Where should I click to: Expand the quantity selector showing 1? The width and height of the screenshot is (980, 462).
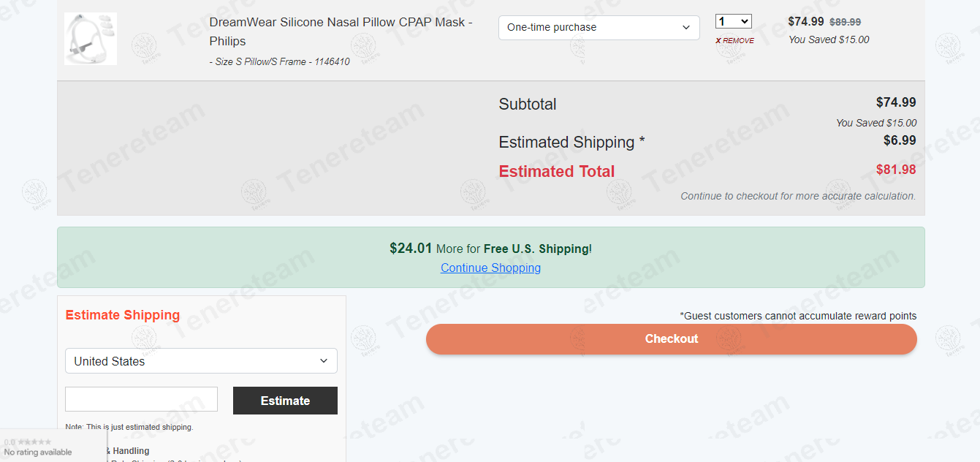(x=734, y=22)
